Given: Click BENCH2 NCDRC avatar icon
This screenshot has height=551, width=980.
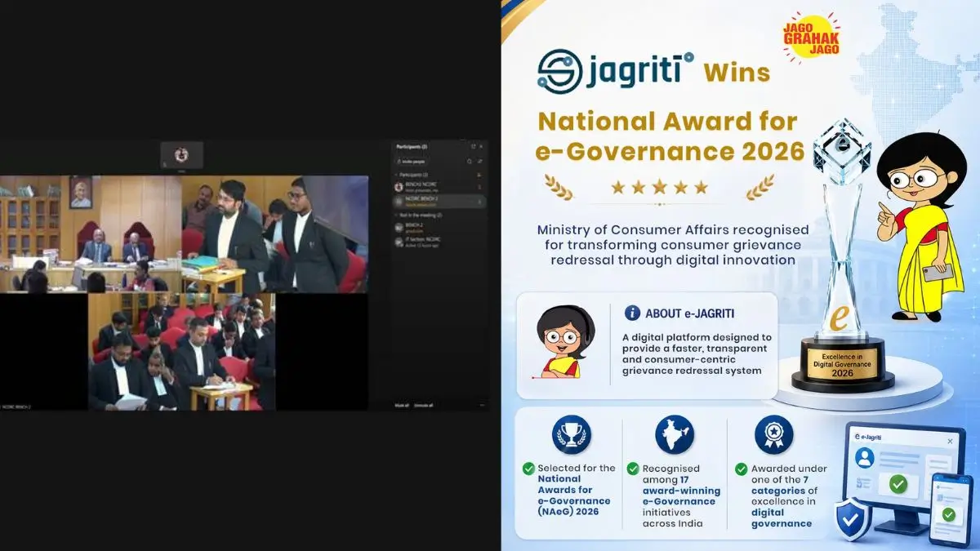Looking at the screenshot, I should point(399,187).
